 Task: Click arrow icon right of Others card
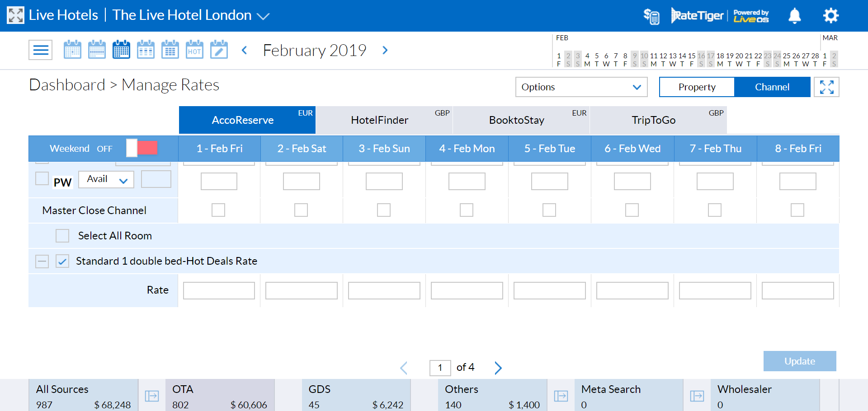coord(561,396)
